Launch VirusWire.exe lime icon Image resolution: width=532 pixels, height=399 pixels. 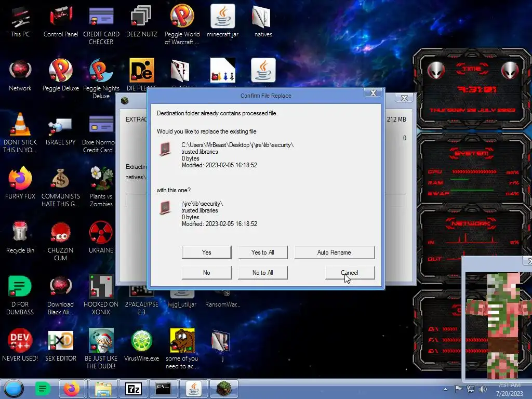point(141,345)
